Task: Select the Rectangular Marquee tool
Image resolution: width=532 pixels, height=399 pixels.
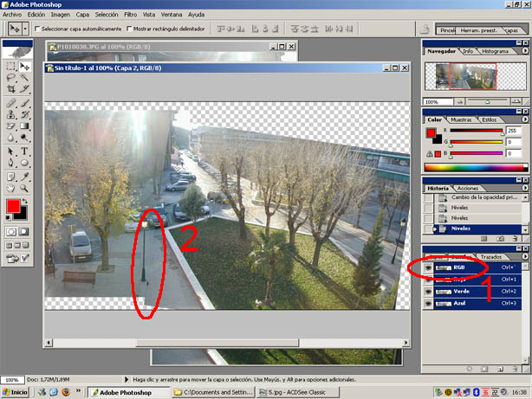Action: 10,66
